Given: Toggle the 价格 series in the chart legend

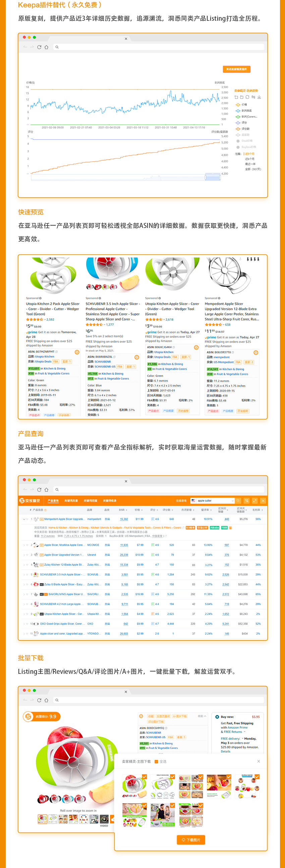Looking at the screenshot, I should coord(241,104).
